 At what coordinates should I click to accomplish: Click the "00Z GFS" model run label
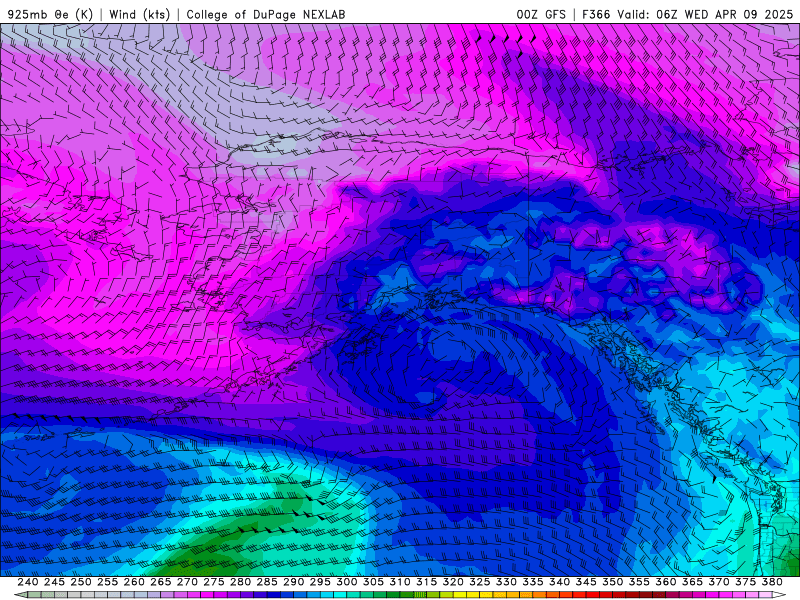click(541, 14)
